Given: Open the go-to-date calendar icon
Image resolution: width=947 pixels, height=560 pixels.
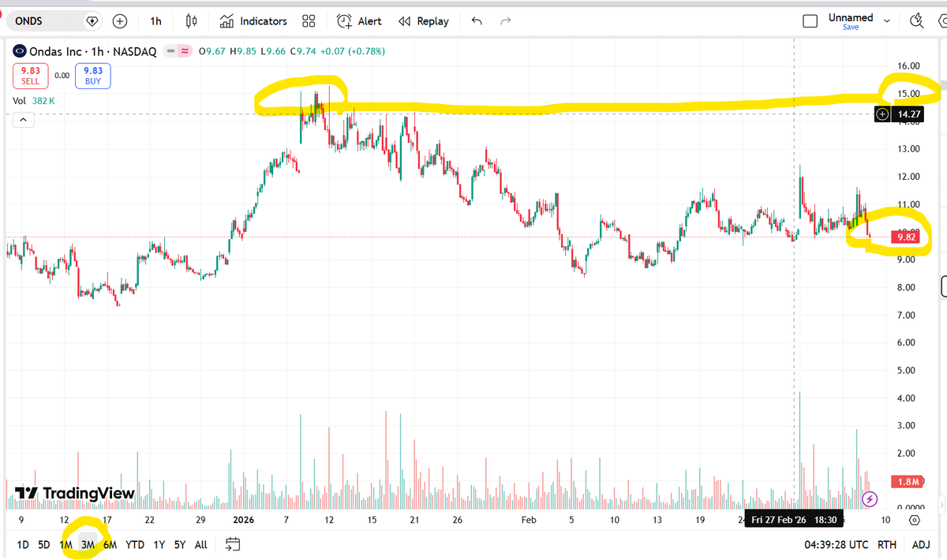Looking at the screenshot, I should pos(232,544).
